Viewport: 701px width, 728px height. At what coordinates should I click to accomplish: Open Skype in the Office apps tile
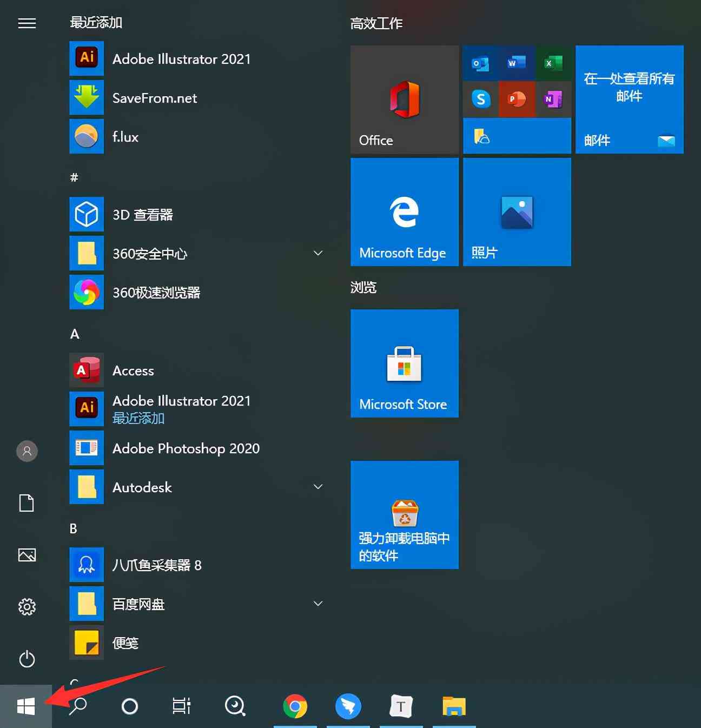(480, 100)
